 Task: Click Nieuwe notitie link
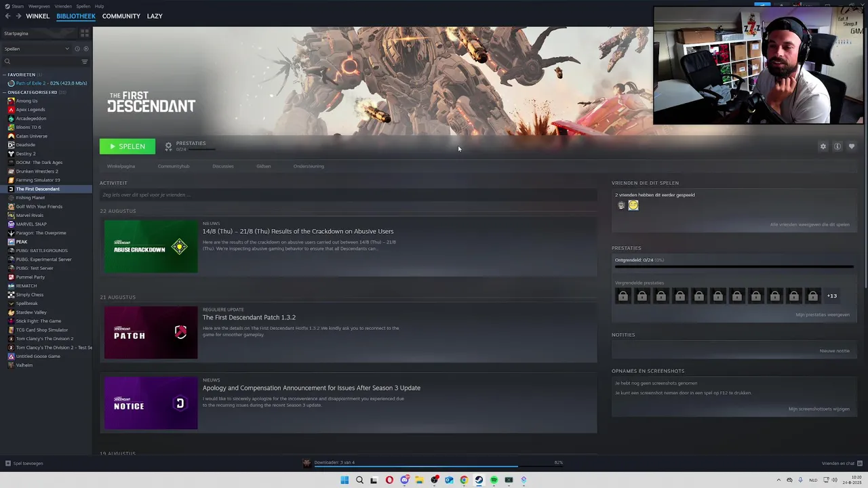pos(835,351)
